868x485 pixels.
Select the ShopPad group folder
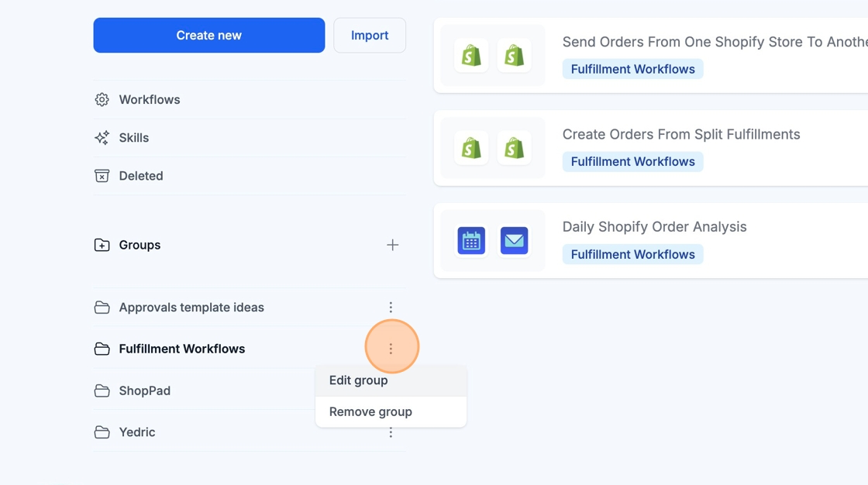144,390
